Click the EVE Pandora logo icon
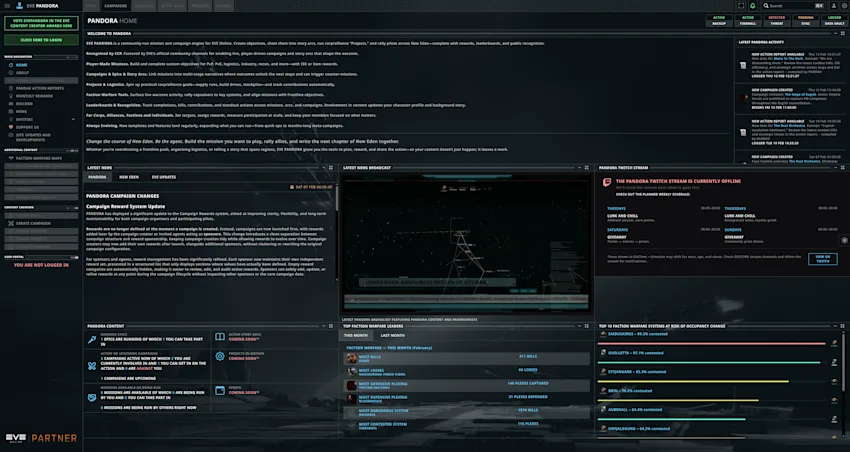Image resolution: width=850 pixels, height=452 pixels. click(x=20, y=6)
